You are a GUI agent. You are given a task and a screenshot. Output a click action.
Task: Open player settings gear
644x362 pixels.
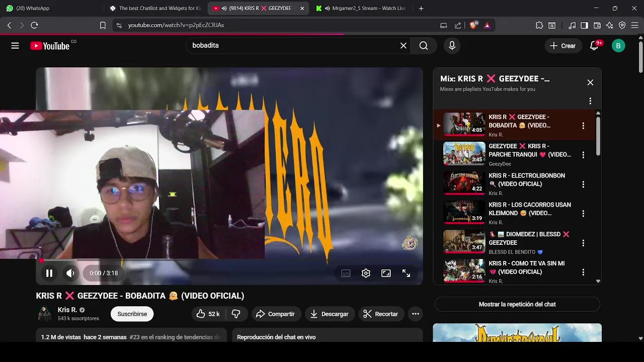click(x=366, y=273)
